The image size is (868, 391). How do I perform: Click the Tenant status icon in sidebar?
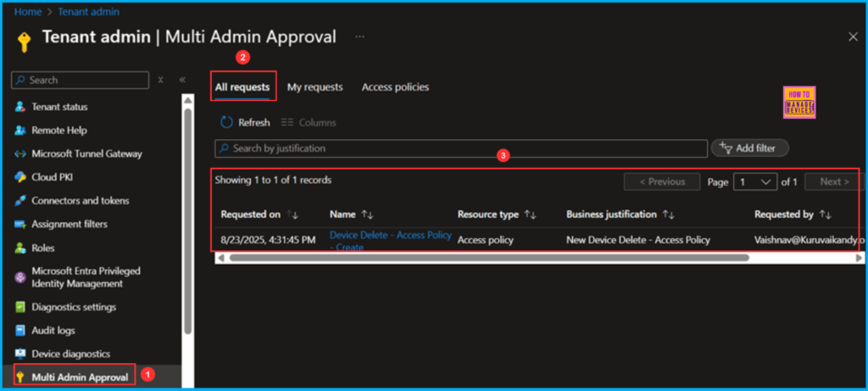(20, 107)
